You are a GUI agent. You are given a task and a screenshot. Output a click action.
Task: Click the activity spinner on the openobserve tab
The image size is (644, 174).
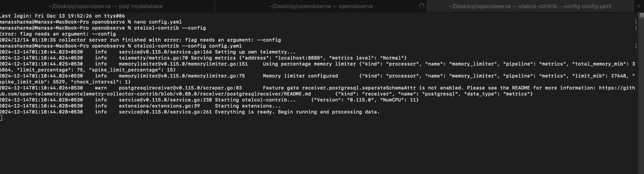(x=421, y=6)
